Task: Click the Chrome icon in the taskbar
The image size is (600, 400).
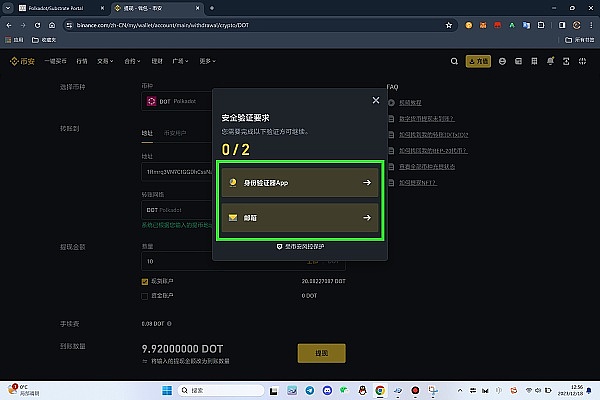Action: pyautogui.click(x=380, y=390)
